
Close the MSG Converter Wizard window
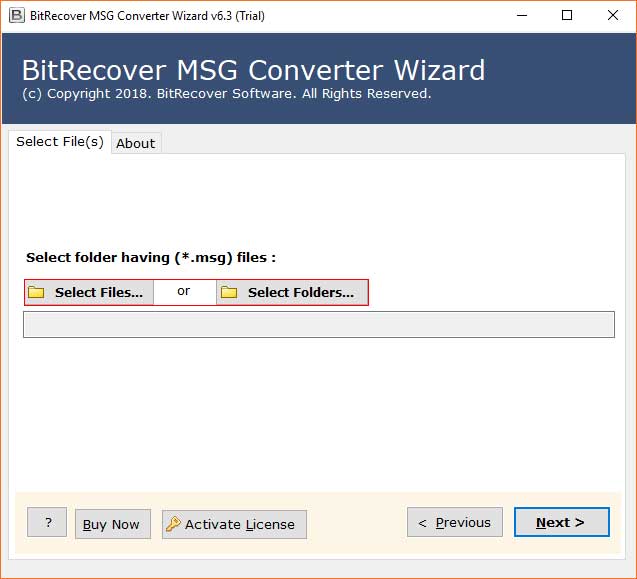pyautogui.click(x=613, y=15)
